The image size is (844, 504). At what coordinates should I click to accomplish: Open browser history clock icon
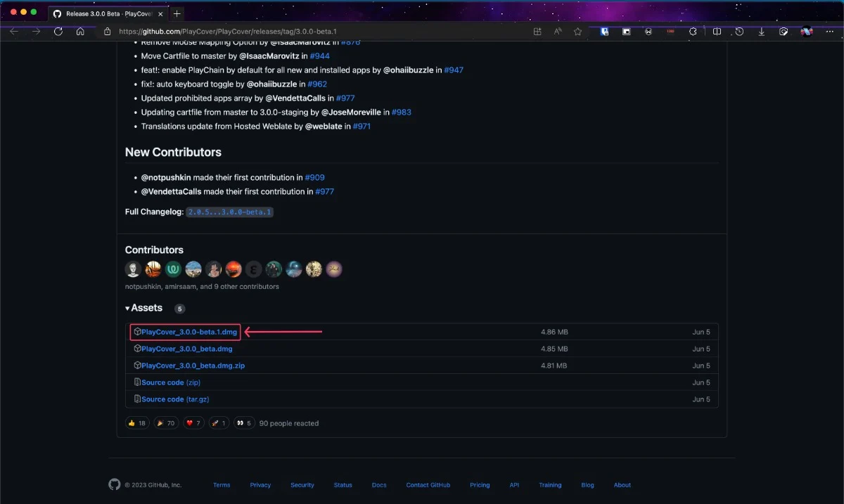(739, 32)
